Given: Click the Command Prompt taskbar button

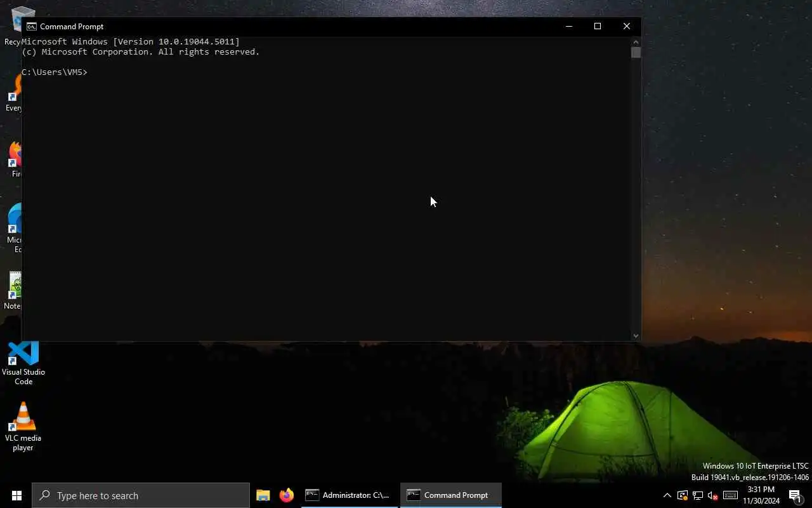Looking at the screenshot, I should tap(450, 495).
